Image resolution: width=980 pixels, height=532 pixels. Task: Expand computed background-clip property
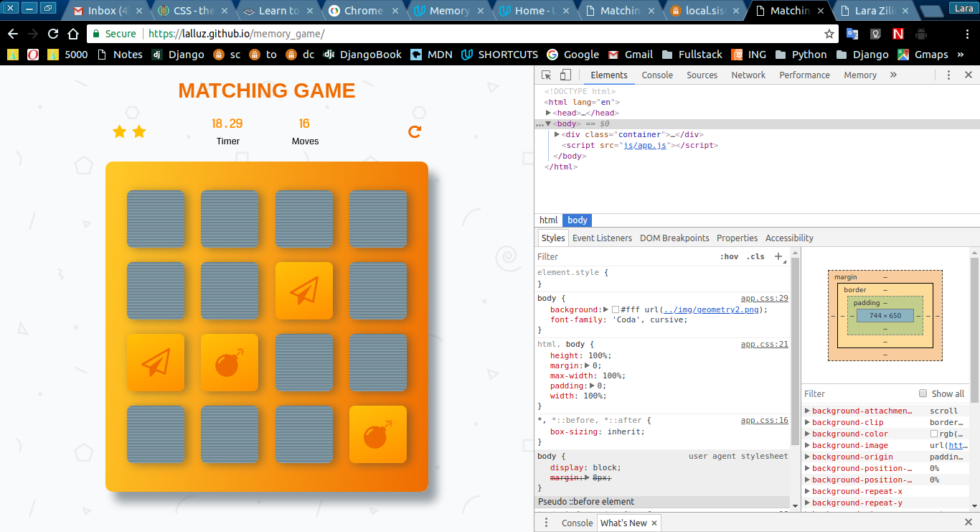click(808, 422)
